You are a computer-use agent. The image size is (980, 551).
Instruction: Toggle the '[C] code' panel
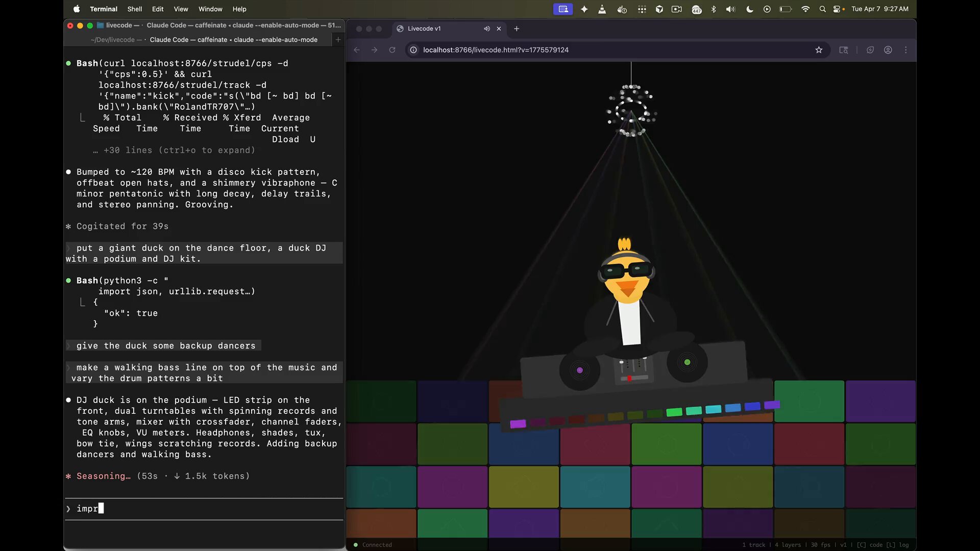[x=868, y=545]
